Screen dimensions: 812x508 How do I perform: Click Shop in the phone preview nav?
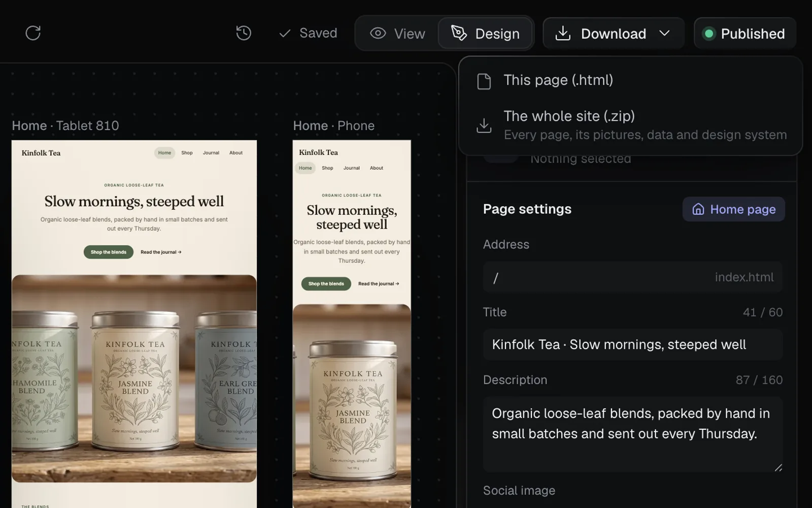click(327, 168)
